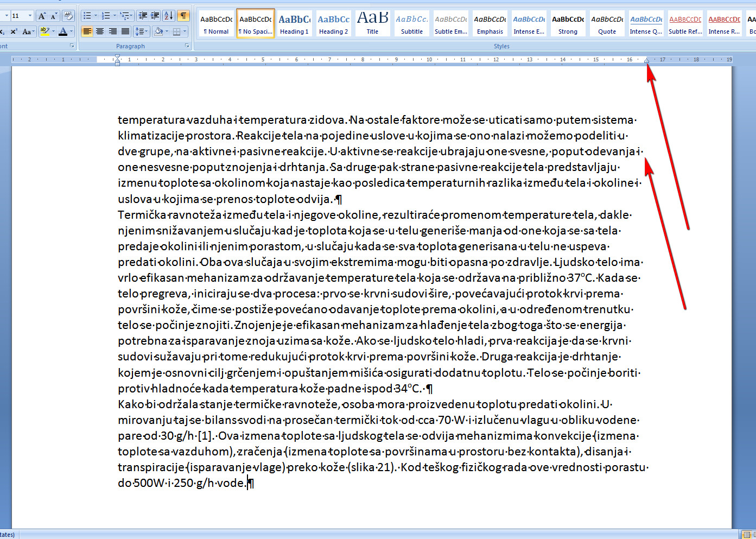Apply the Heading 2 style
This screenshot has width=756, height=539.
(333, 23)
